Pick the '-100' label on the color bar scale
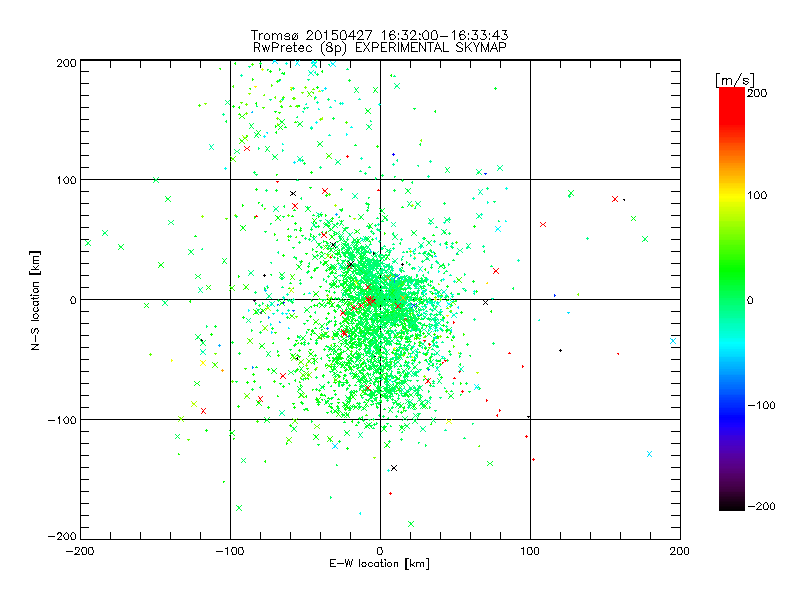This screenshot has height=600, width=800. 761,405
